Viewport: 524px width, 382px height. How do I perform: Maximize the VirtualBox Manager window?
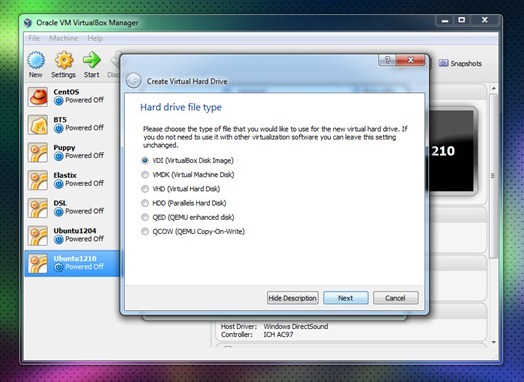pyautogui.click(x=462, y=20)
